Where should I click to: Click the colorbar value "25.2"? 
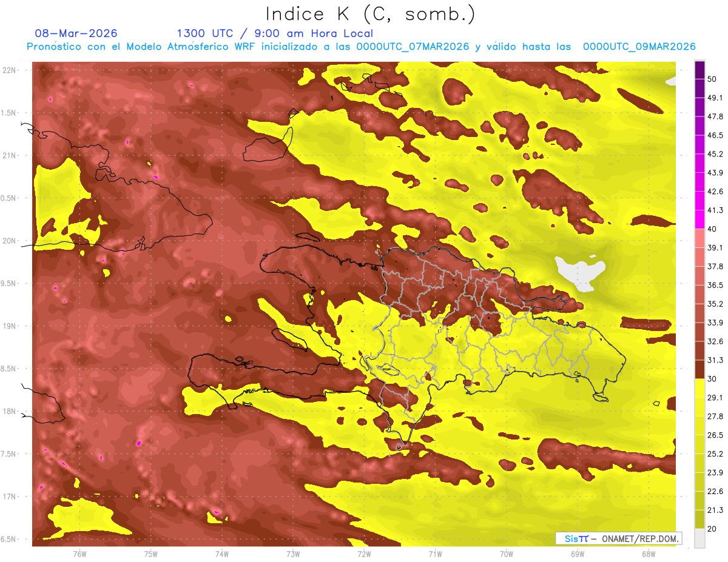pos(715,454)
